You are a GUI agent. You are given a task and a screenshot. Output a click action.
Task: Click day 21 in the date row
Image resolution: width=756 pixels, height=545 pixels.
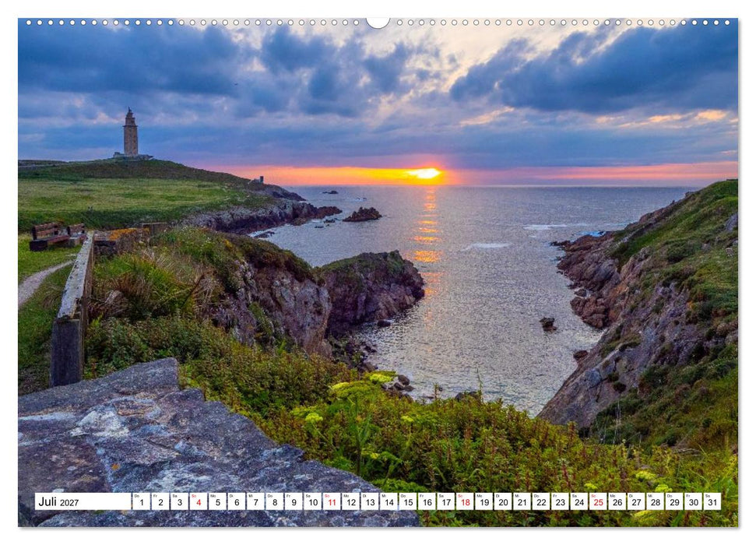tap(522, 501)
